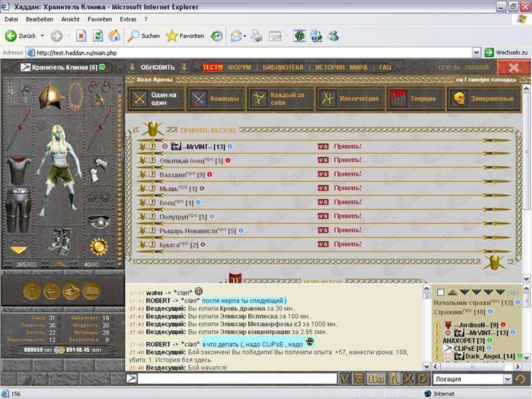This screenshot has width=532, height=399.
Task: Click the ФОРУМ link
Action: click(239, 68)
